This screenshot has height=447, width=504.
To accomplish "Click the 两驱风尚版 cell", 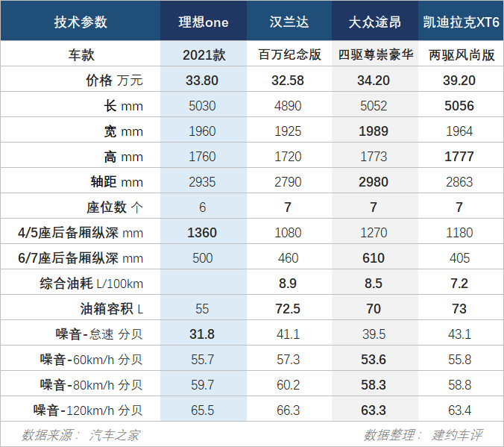I will (462, 54).
